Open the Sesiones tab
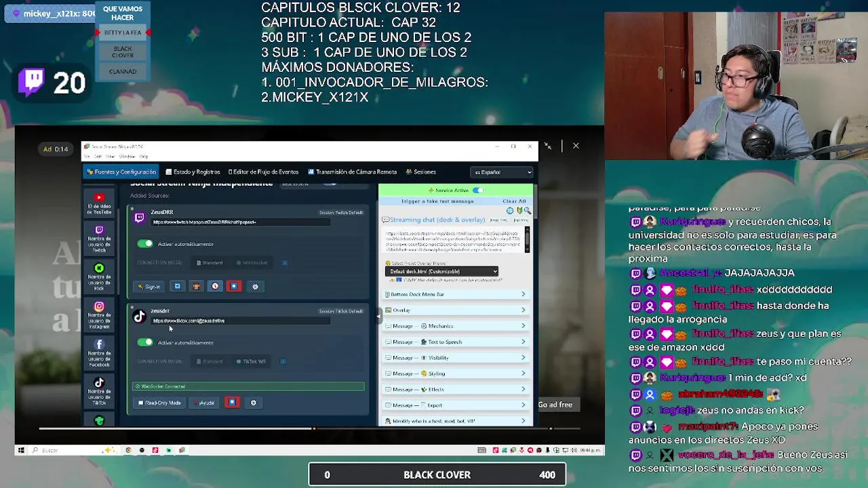 coord(420,172)
